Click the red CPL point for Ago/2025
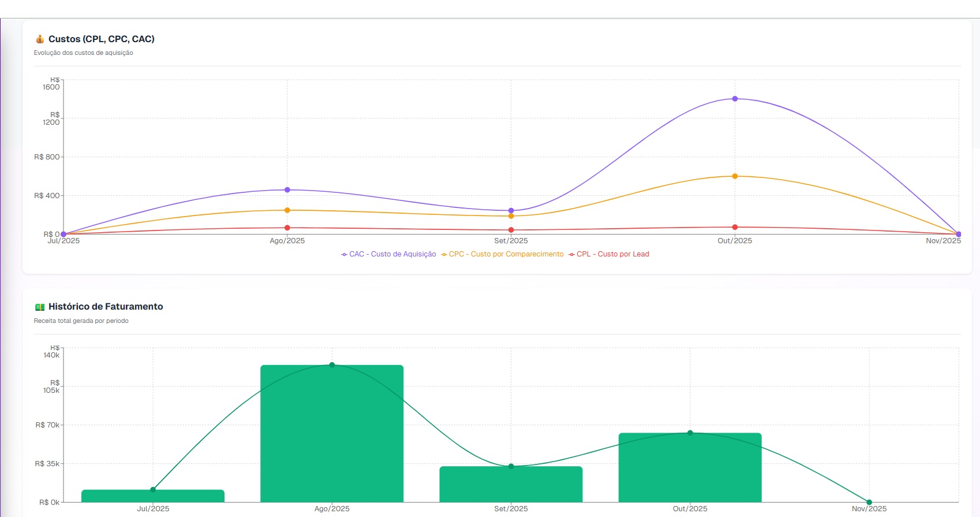This screenshot has width=980, height=517. click(x=287, y=228)
